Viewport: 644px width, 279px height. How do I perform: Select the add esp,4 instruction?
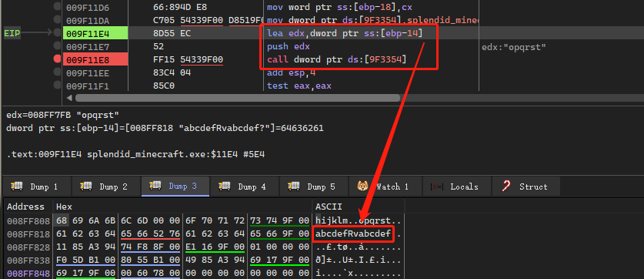(x=291, y=73)
